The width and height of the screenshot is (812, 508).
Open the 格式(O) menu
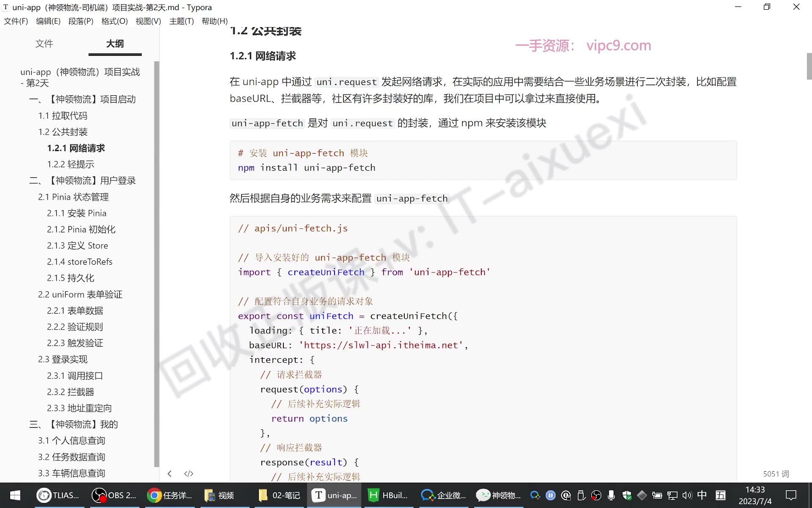pyautogui.click(x=114, y=21)
